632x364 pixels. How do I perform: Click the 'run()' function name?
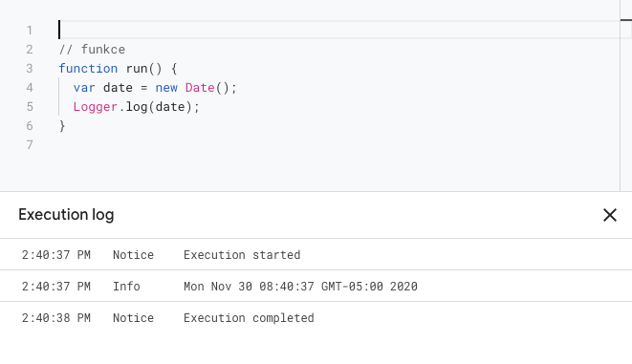point(143,69)
